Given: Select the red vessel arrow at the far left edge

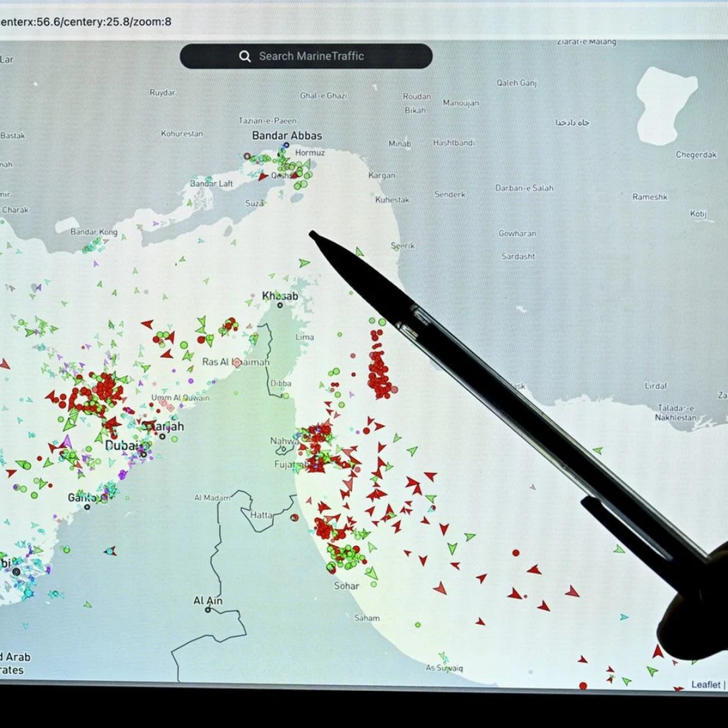Looking at the screenshot, I should pyautogui.click(x=4, y=364).
